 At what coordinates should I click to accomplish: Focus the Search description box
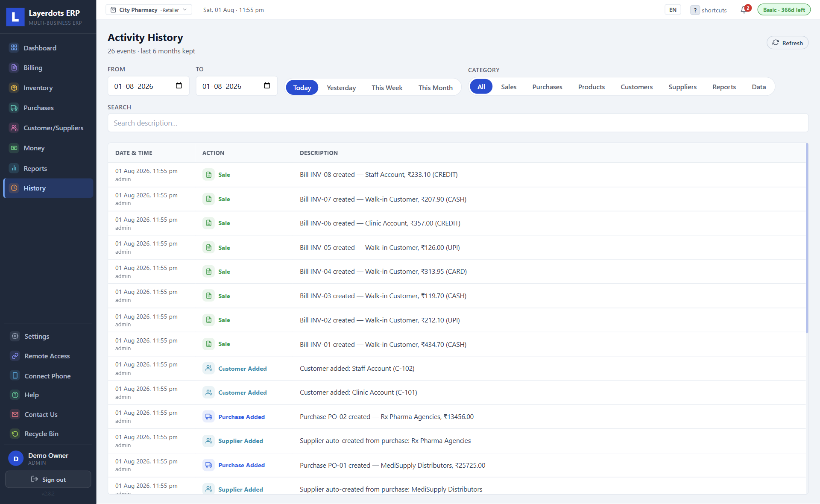[x=458, y=123]
